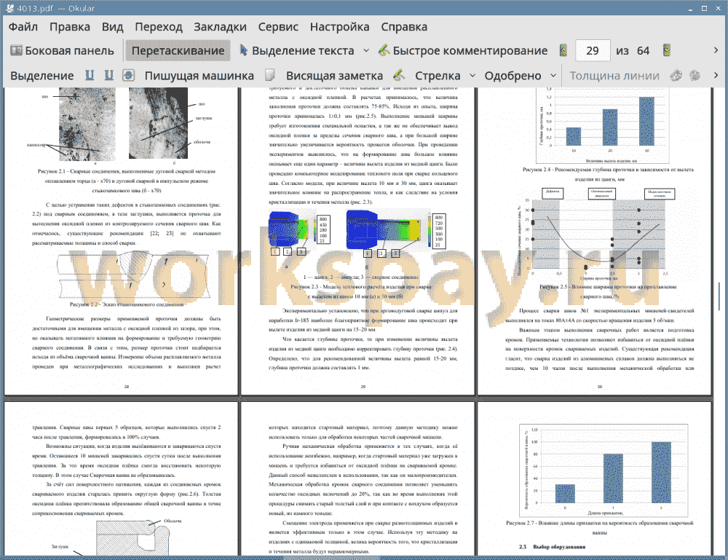Expand the Стрелка shape dropdown

click(472, 76)
